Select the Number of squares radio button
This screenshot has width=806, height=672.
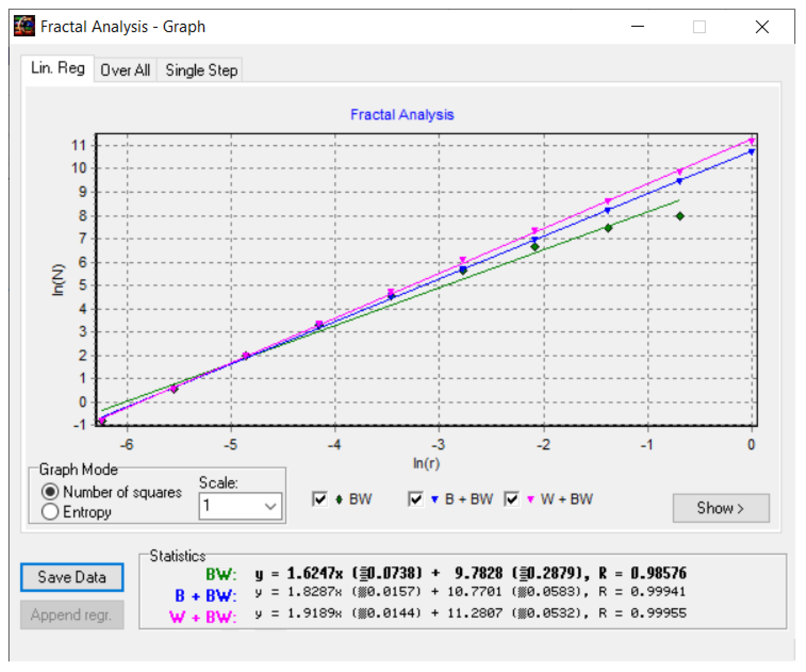click(50, 492)
